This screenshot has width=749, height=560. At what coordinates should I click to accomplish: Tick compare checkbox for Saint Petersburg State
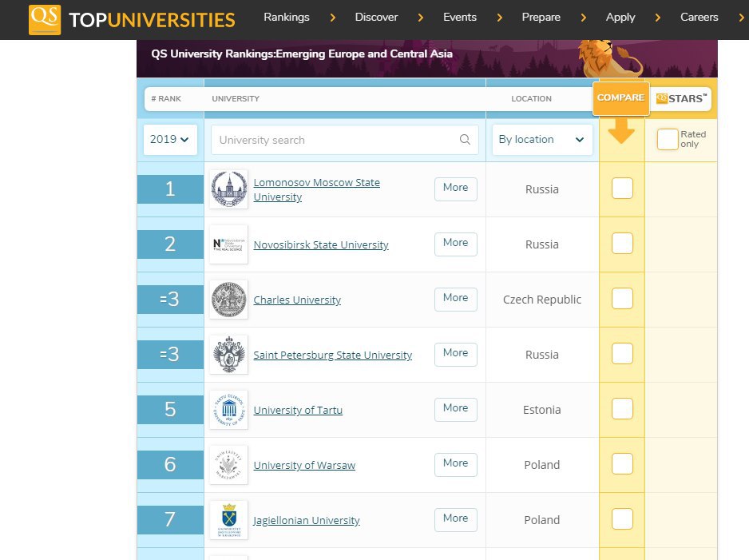pos(622,354)
